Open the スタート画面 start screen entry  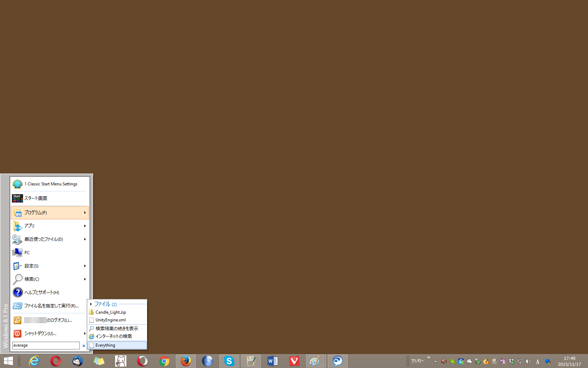coord(50,198)
